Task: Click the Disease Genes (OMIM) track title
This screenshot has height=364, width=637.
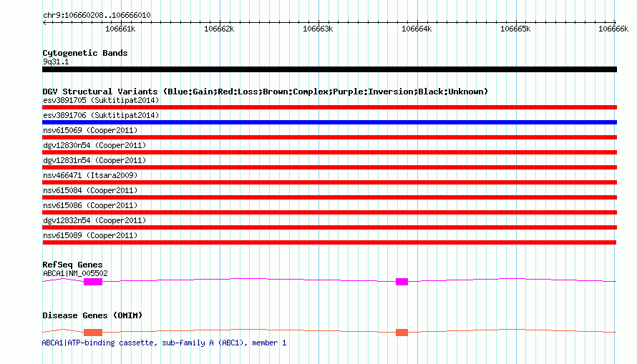Action: tap(92, 315)
